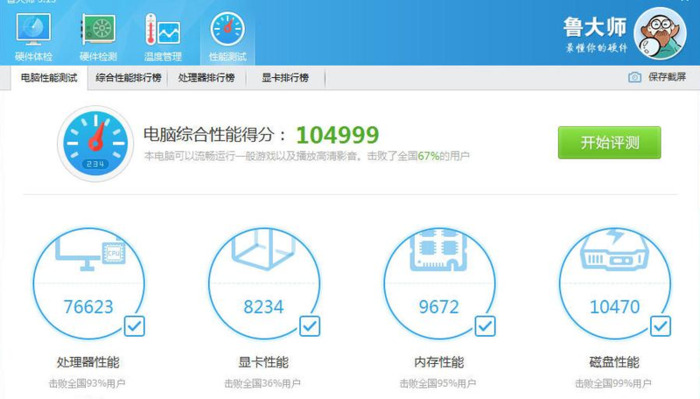Switch to the 处理器排行榜 tab
Viewport: 700px width, 399px height.
(206, 78)
